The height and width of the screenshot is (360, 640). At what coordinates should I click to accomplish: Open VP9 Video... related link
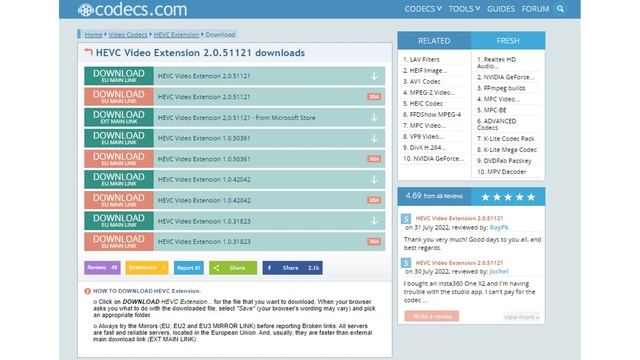pos(426,137)
